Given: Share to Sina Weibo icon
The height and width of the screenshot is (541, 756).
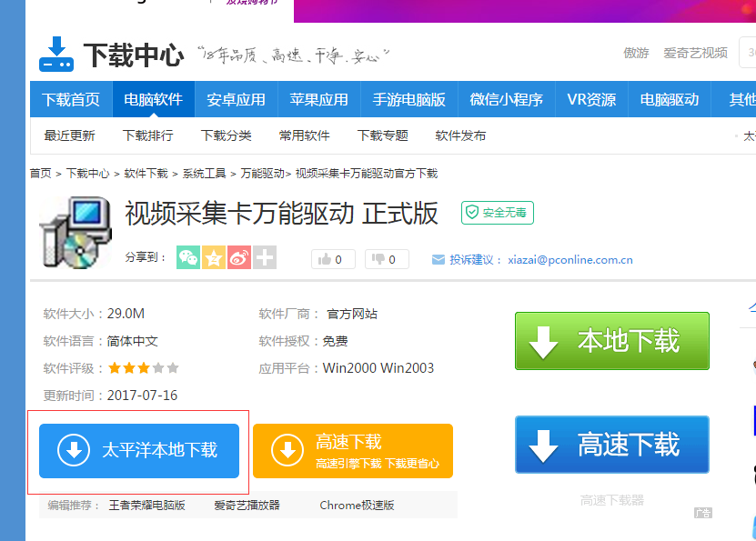Looking at the screenshot, I should click(x=238, y=257).
